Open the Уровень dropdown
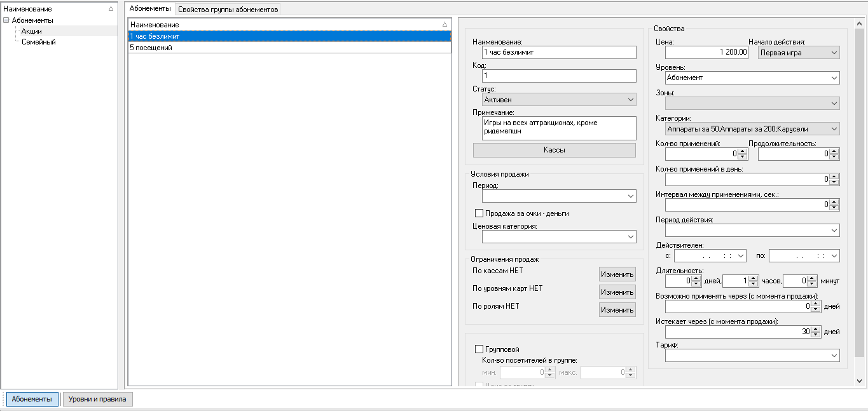868x411 pixels. [x=752, y=77]
